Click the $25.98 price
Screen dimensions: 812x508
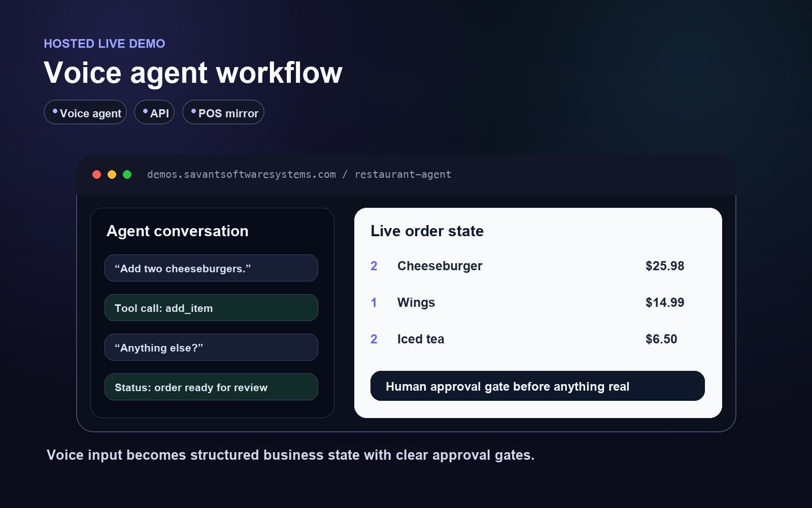[665, 266]
